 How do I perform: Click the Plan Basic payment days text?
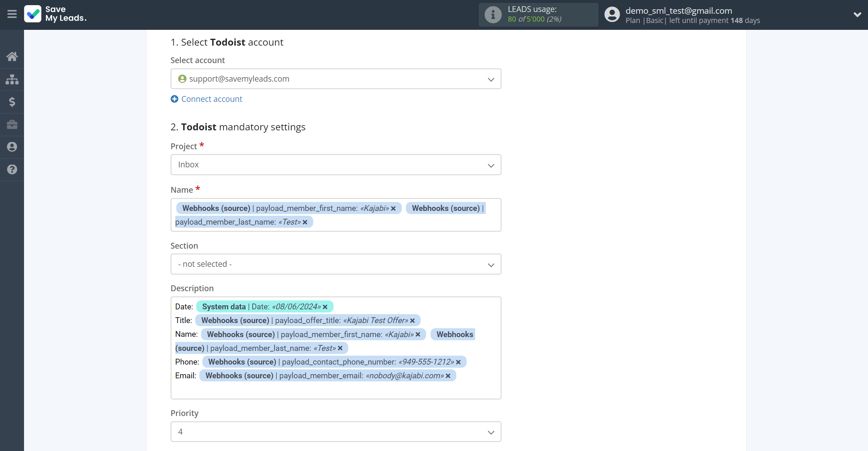[693, 21]
